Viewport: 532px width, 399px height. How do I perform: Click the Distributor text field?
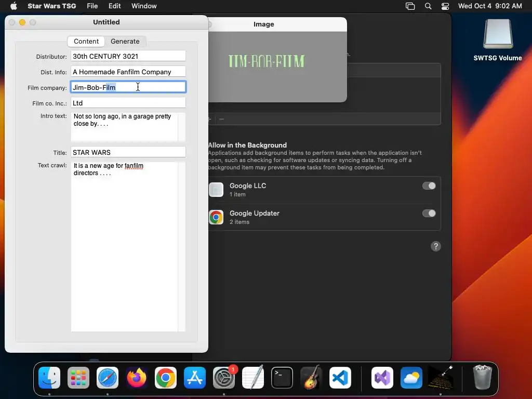(x=128, y=56)
